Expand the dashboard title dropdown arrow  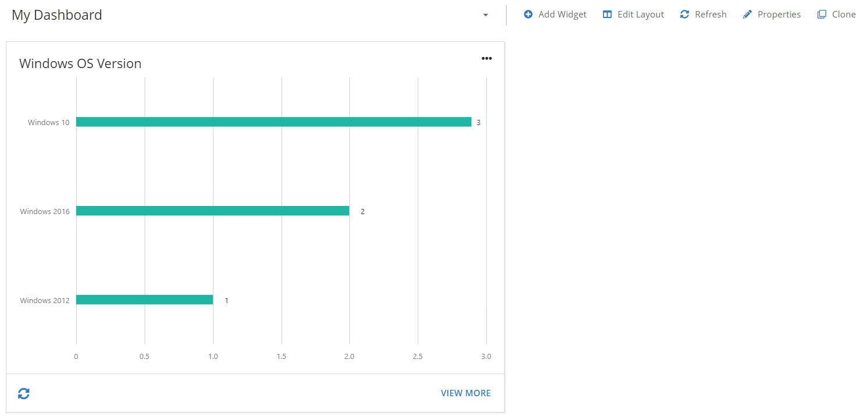click(x=486, y=16)
